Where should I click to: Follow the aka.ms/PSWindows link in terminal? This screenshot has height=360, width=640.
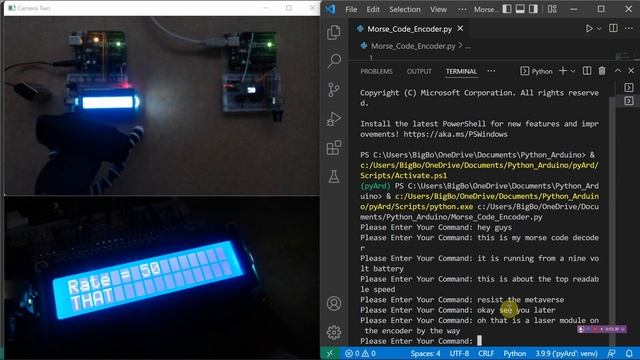coord(456,134)
